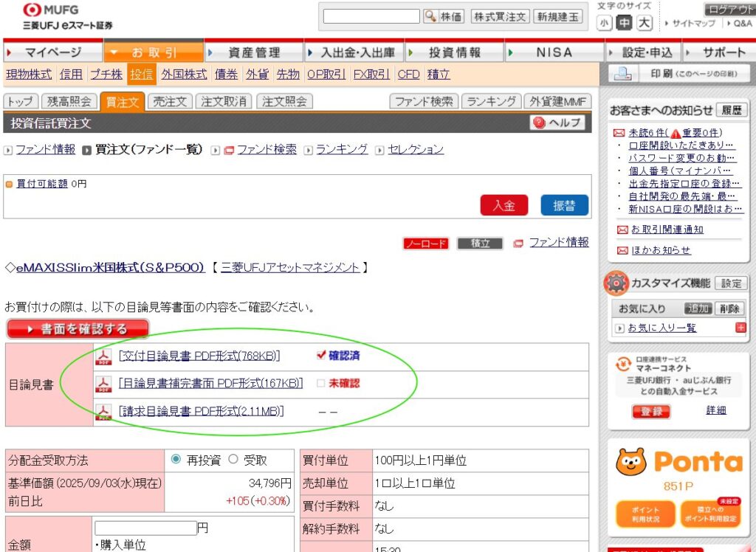The image size is (756, 552).
Task: Open the NISA main menu
Action: tap(554, 52)
